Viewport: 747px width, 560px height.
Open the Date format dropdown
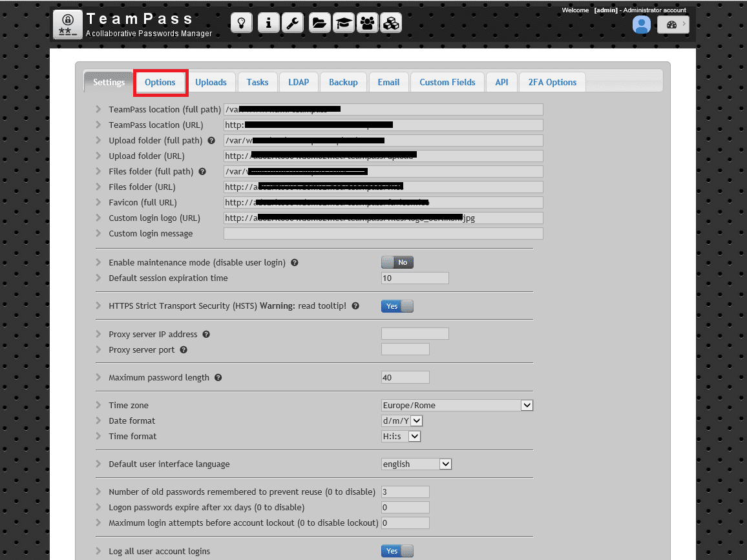pyautogui.click(x=402, y=421)
